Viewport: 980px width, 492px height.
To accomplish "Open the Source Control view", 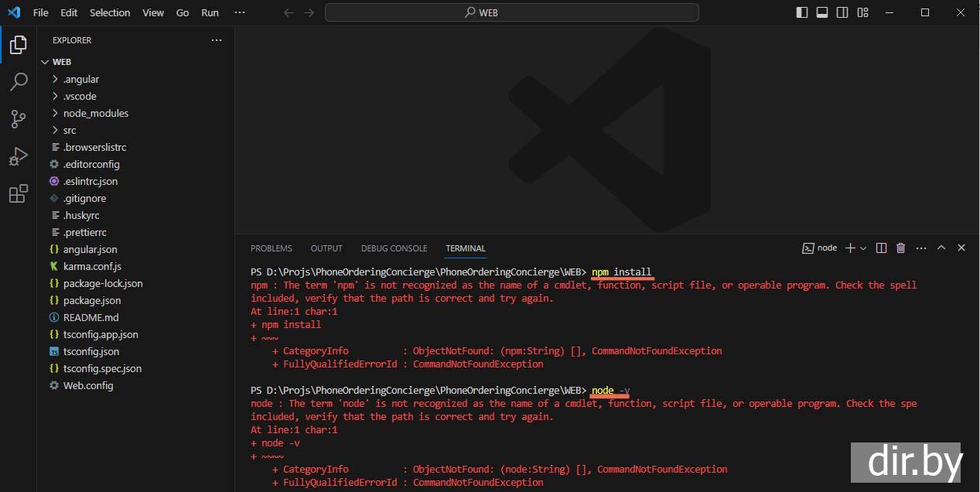I will point(19,119).
